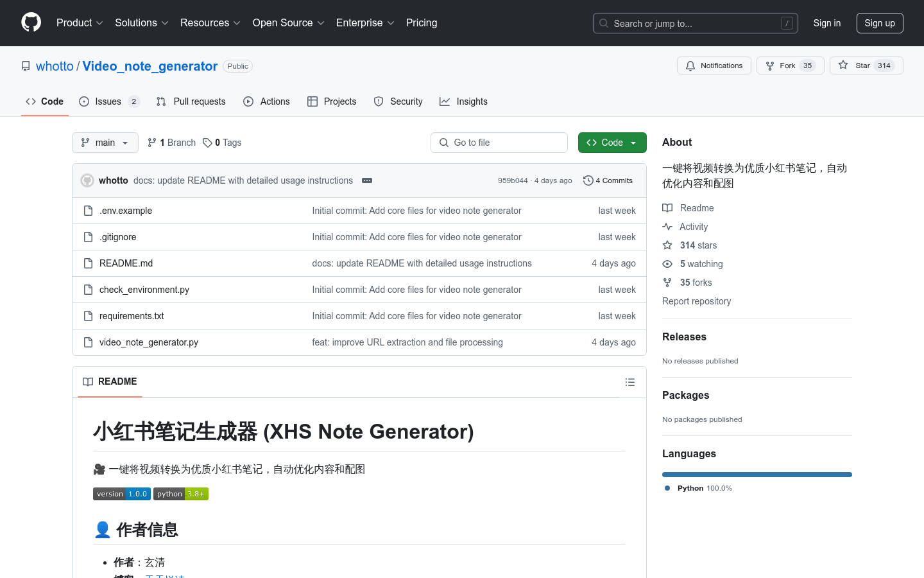This screenshot has height=578, width=924.
Task: Open the green Code dropdown button
Action: [612, 143]
